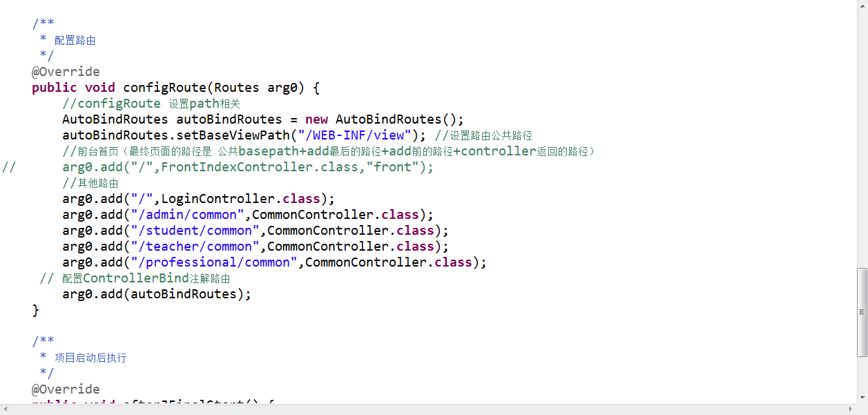This screenshot has height=415, width=868.
Task: Click the horizontal scrollbar right arrow
Action: 851,409
